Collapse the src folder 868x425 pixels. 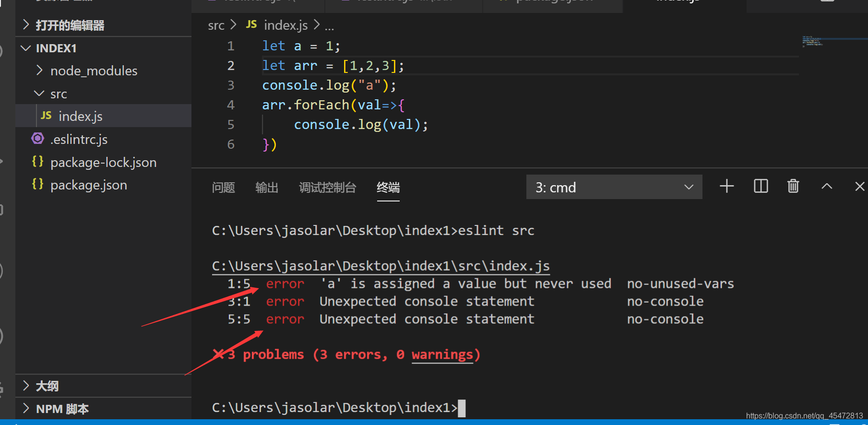[59, 94]
